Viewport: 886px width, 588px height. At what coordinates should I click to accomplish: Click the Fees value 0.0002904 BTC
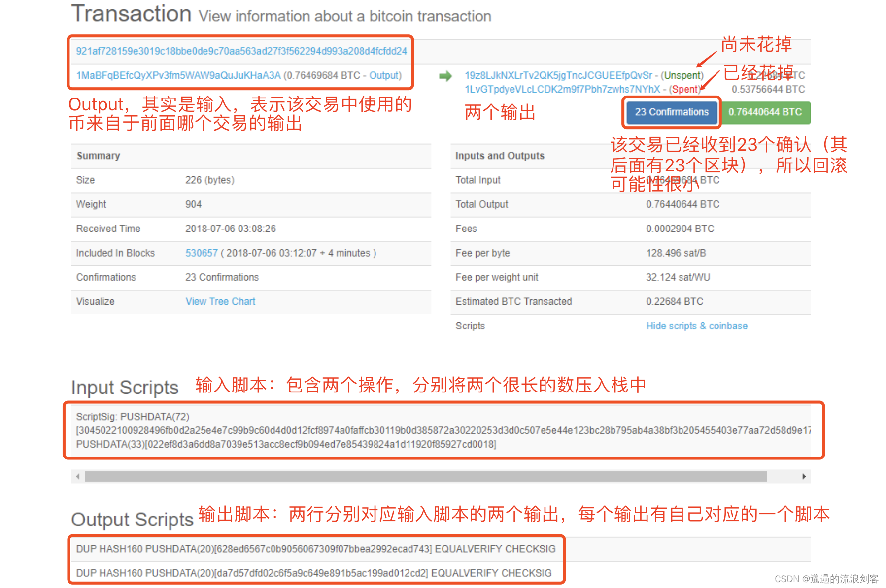pyautogui.click(x=680, y=229)
